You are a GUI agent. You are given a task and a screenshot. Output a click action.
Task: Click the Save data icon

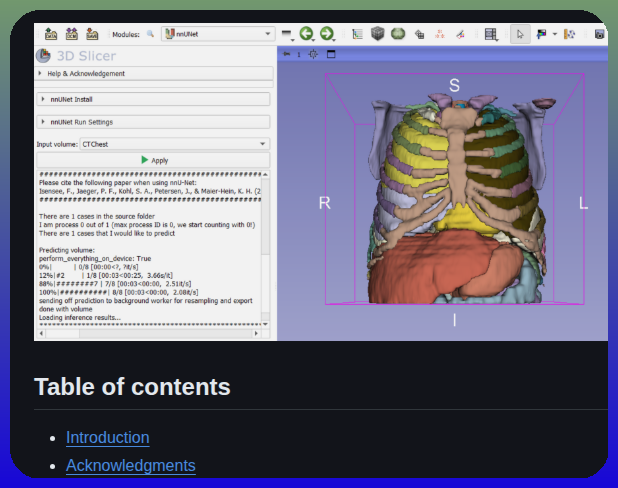click(x=92, y=34)
